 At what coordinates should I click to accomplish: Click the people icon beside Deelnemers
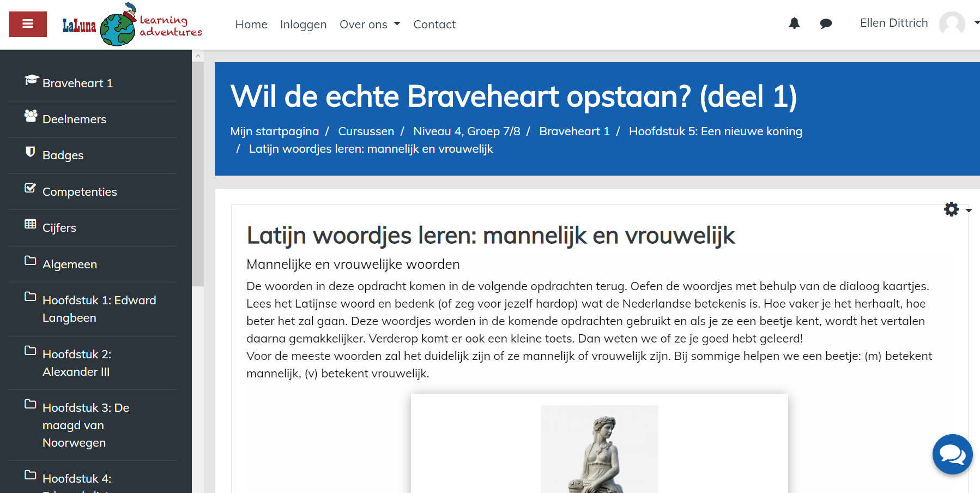(x=31, y=116)
